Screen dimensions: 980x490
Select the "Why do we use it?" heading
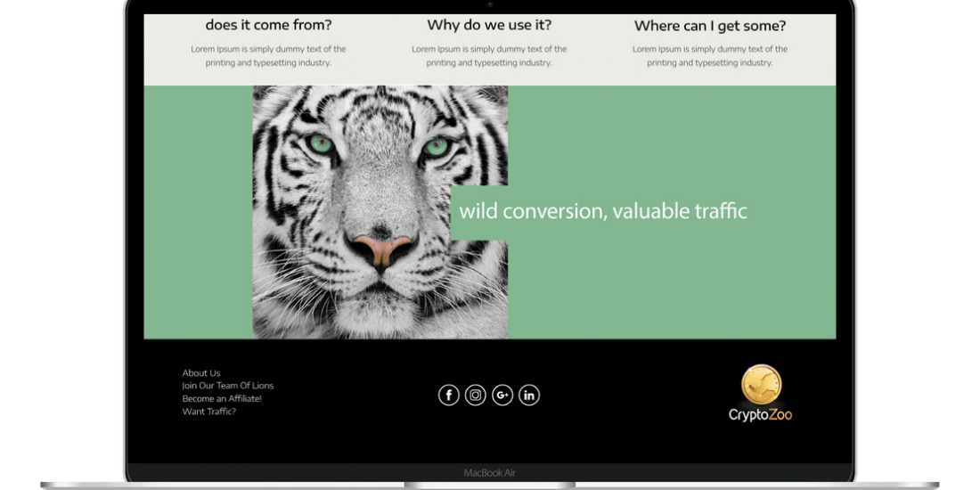click(489, 26)
